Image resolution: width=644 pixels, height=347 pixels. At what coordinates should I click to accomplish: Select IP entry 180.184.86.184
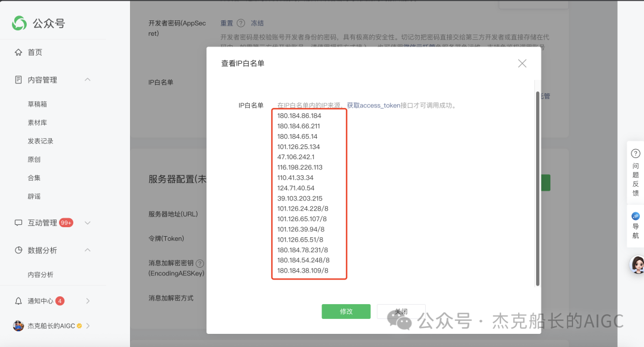pyautogui.click(x=299, y=116)
